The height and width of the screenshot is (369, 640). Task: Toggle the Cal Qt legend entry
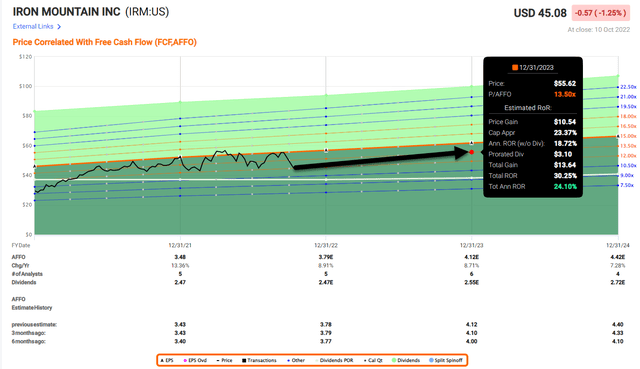point(373,360)
